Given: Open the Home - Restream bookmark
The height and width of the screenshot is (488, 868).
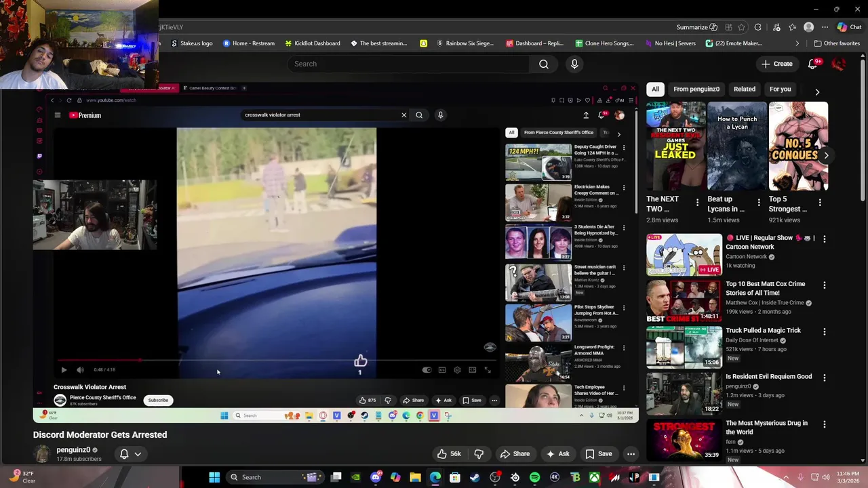Looking at the screenshot, I should [249, 43].
